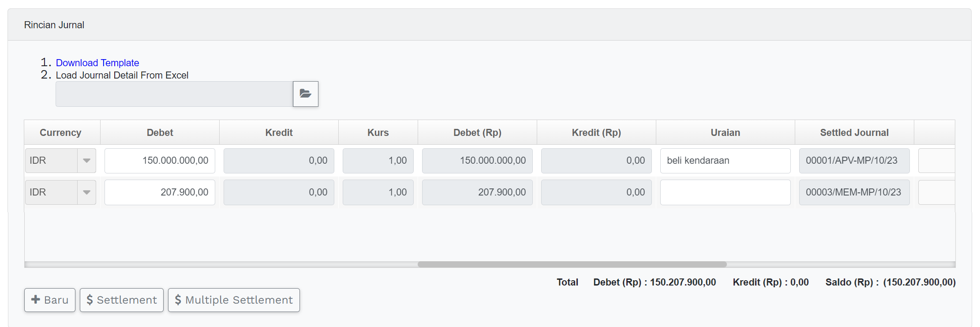The width and height of the screenshot is (980, 327).
Task: Expand second row IDR currency dropdown
Action: (x=86, y=192)
